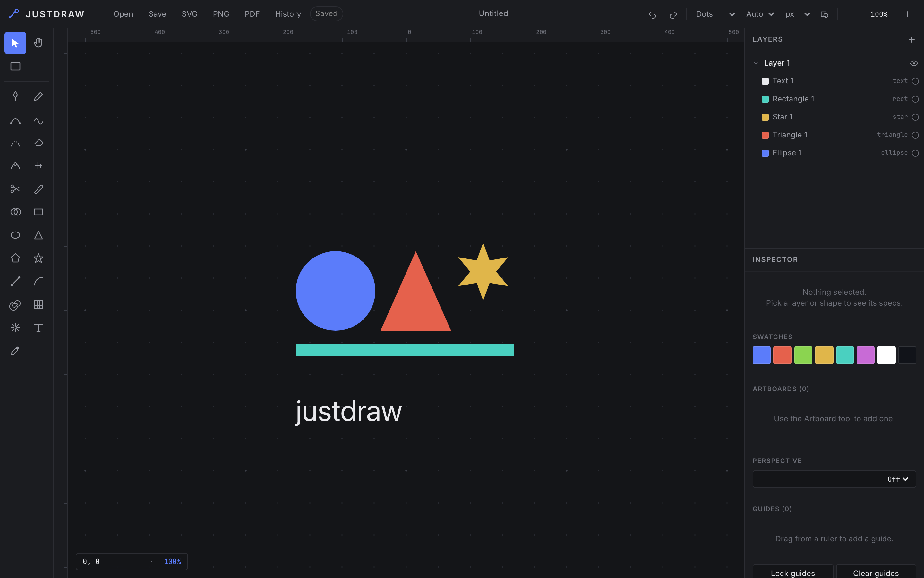Screen dimensions: 924x578
Task: Select the Line segment tool
Action: 15,282
